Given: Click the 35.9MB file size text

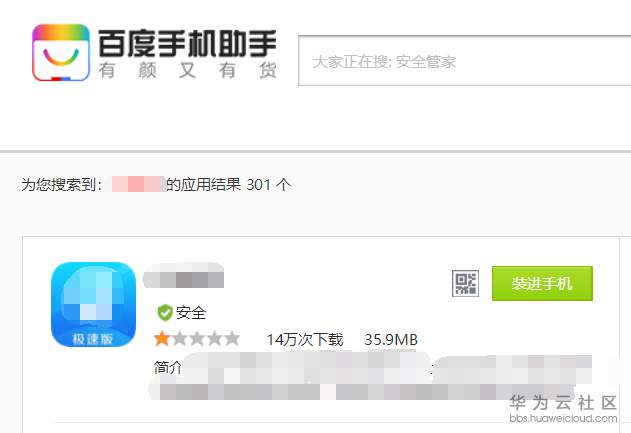Looking at the screenshot, I should (x=391, y=340).
